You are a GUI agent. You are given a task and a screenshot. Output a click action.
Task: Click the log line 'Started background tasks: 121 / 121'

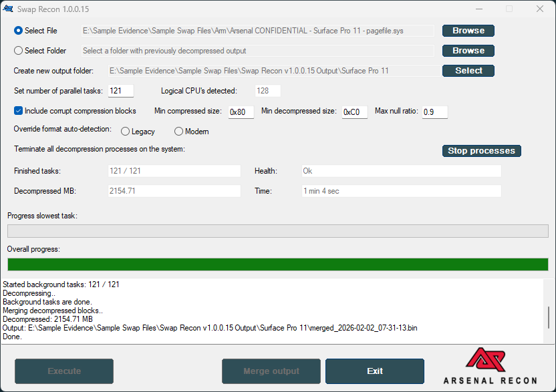61,284
